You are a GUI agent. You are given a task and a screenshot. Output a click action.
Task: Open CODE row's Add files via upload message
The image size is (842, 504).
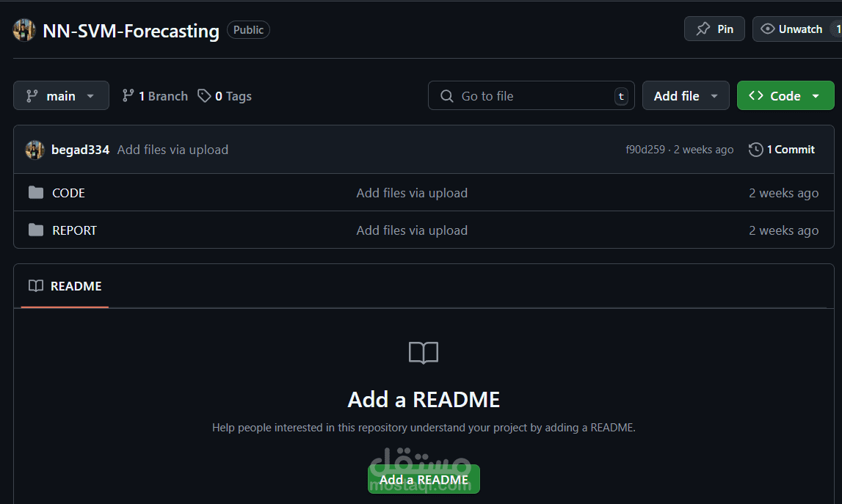(412, 193)
